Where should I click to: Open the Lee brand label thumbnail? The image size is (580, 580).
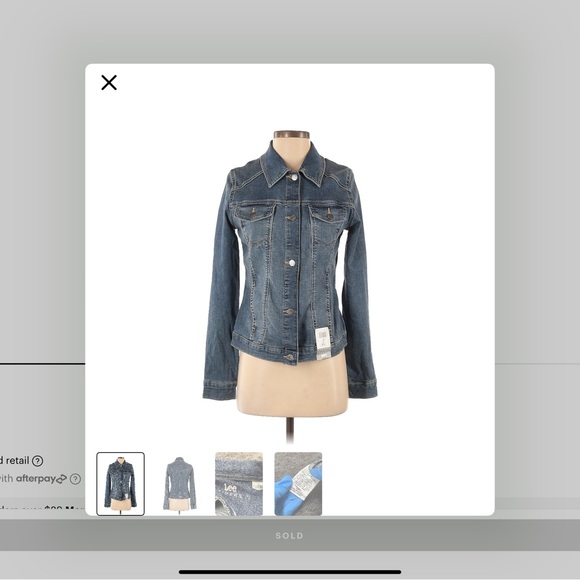pyautogui.click(x=239, y=484)
